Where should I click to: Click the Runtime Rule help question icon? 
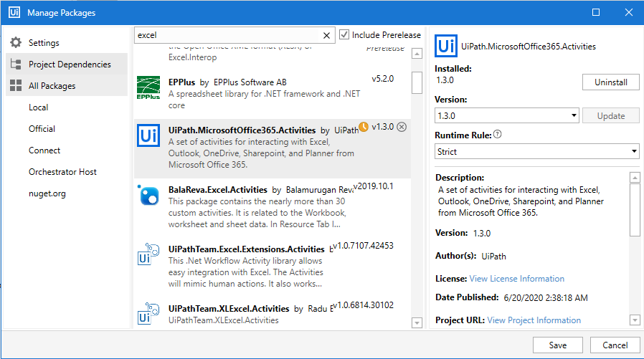point(498,134)
